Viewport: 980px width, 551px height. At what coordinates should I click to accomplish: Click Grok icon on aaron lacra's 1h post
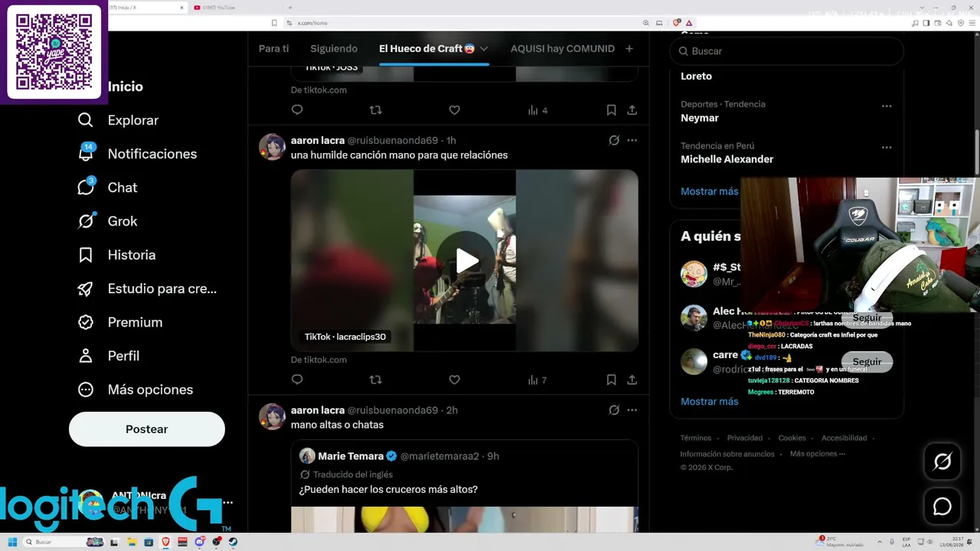[x=614, y=141]
